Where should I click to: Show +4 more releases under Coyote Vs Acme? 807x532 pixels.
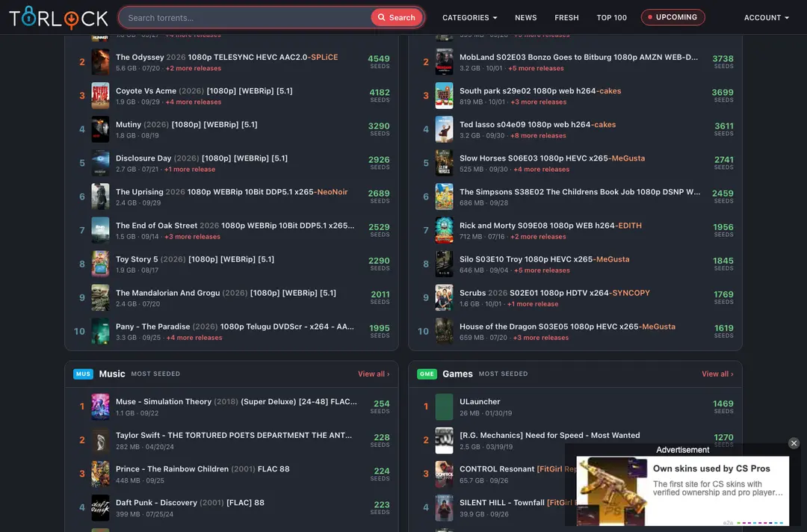pyautogui.click(x=193, y=102)
